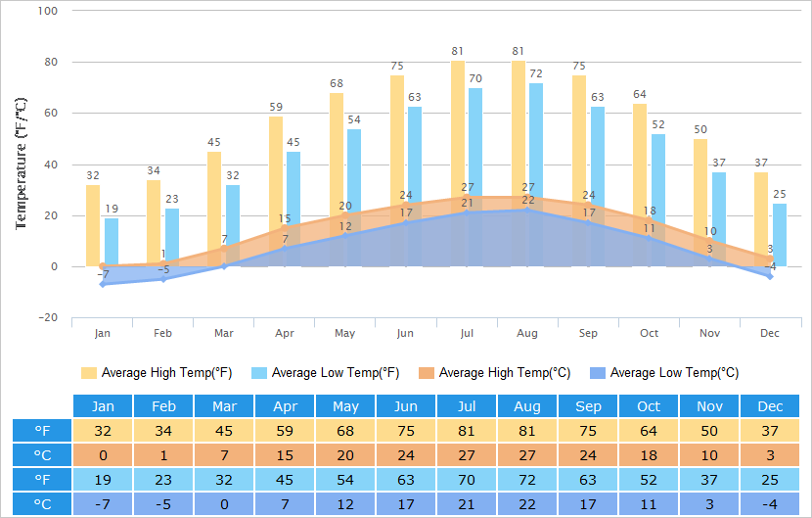Viewport: 812px width, 518px height.
Task: Select table cell -4 in Dec column
Action: [x=770, y=503]
